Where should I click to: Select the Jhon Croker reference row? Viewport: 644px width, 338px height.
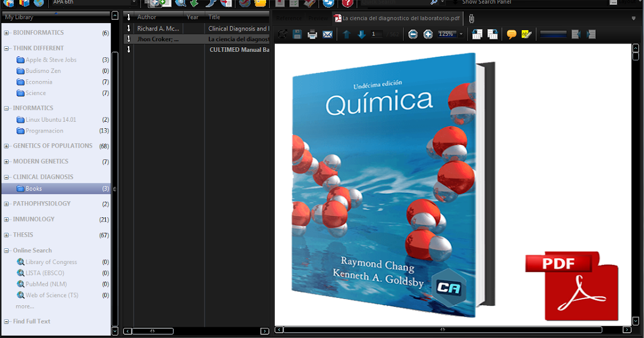click(196, 39)
